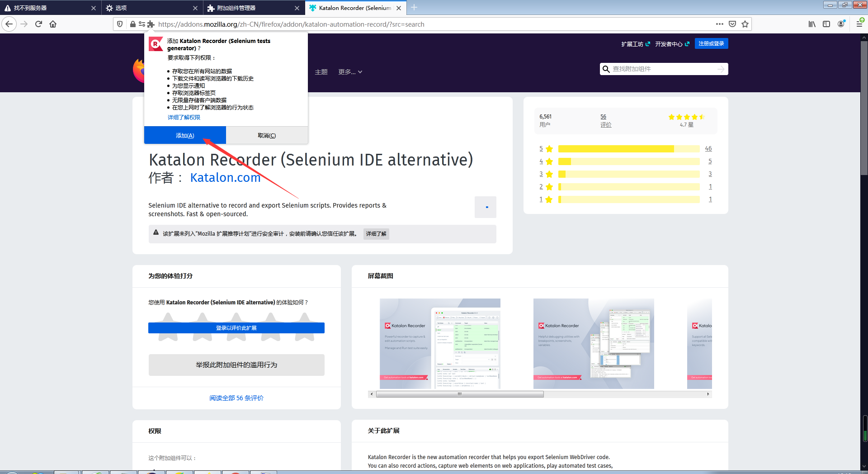Submit add-on search with arrow
This screenshot has width=868, height=474.
click(x=721, y=69)
